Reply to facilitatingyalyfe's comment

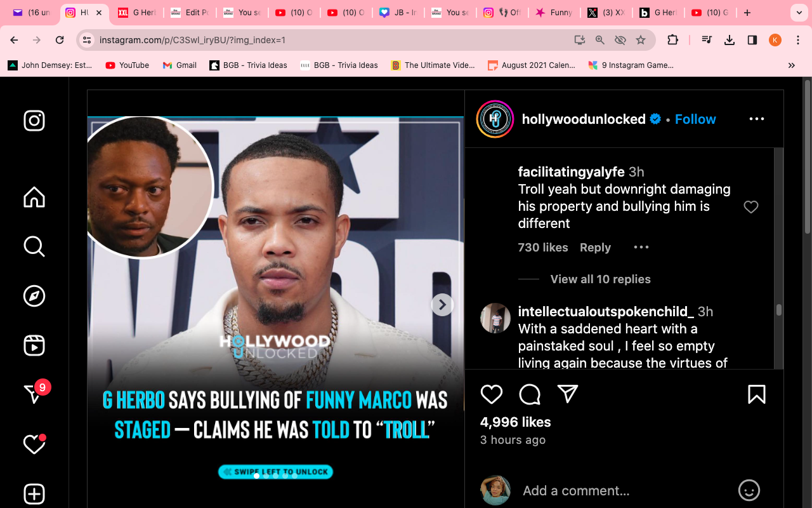595,247
